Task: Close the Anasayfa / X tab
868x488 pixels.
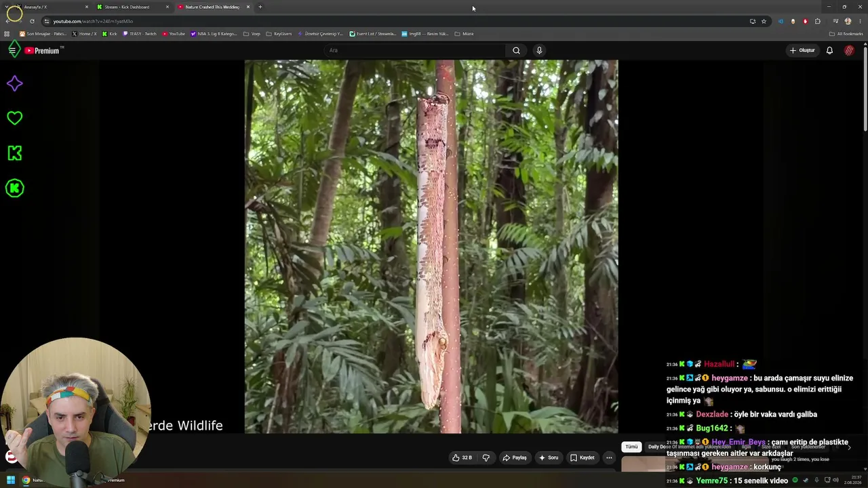Action: (87, 7)
